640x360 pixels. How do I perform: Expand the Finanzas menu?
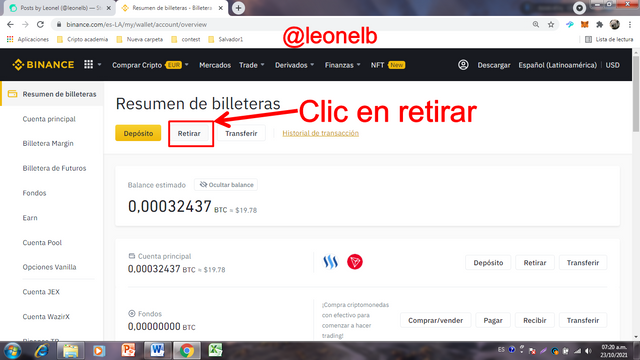pyautogui.click(x=342, y=65)
